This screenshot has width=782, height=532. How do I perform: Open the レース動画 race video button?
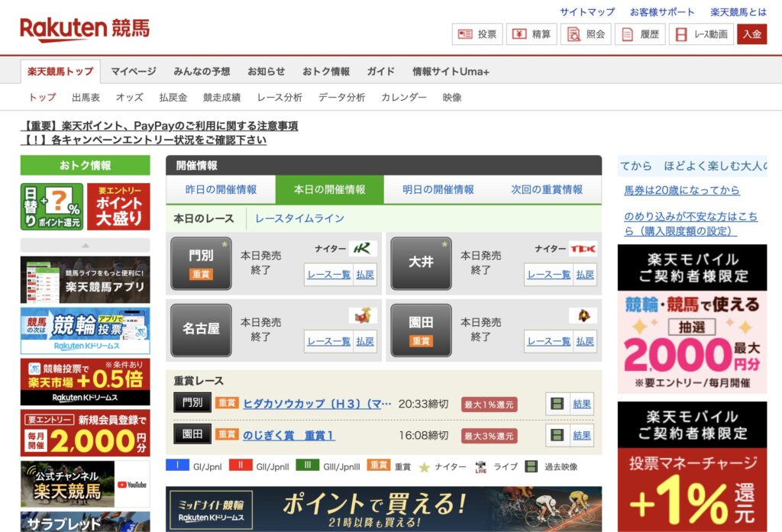701,34
